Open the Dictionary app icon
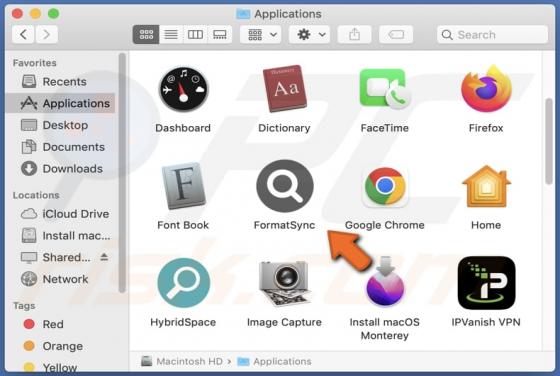Image resolution: width=560 pixels, height=376 pixels. click(284, 89)
